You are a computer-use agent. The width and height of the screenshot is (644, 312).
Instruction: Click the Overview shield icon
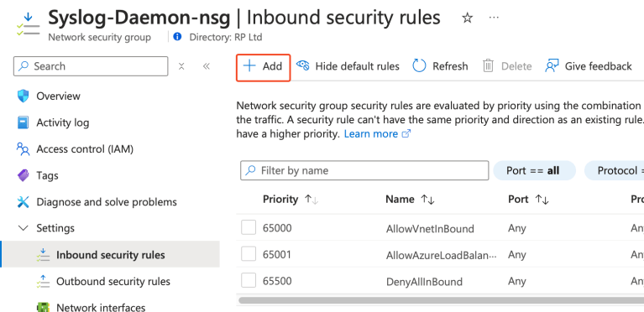23,96
